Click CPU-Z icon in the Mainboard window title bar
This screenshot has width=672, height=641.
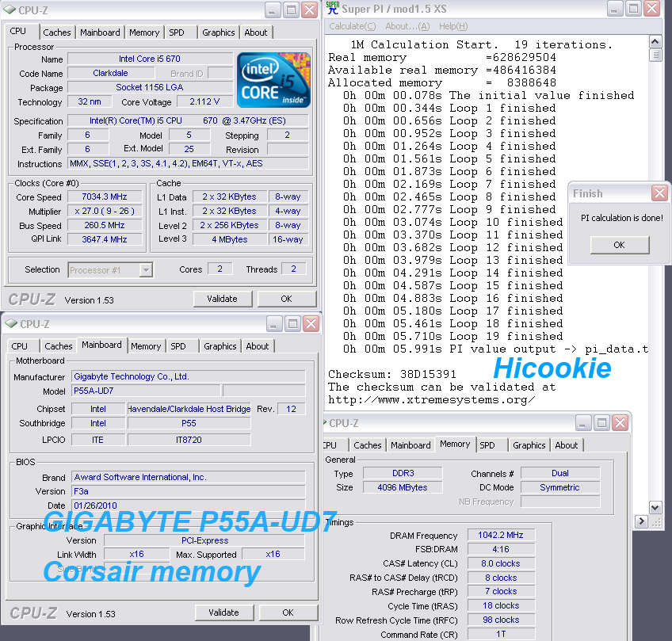tap(10, 324)
